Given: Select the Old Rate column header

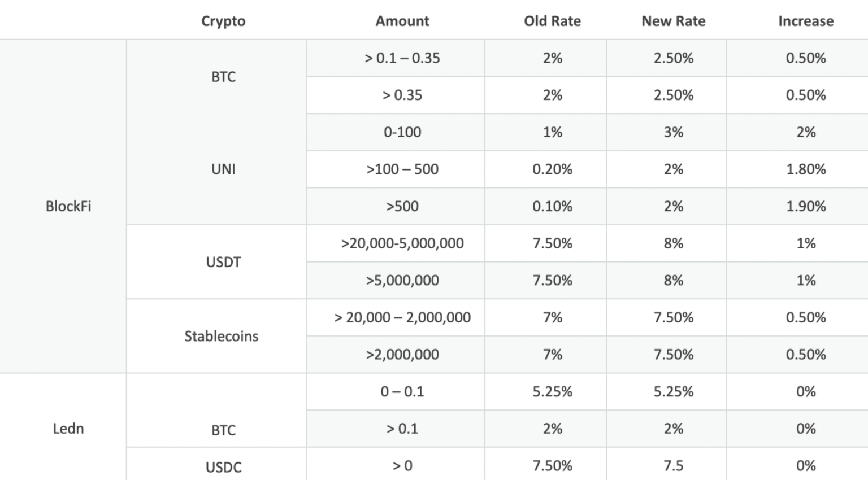Looking at the screenshot, I should 552,21.
